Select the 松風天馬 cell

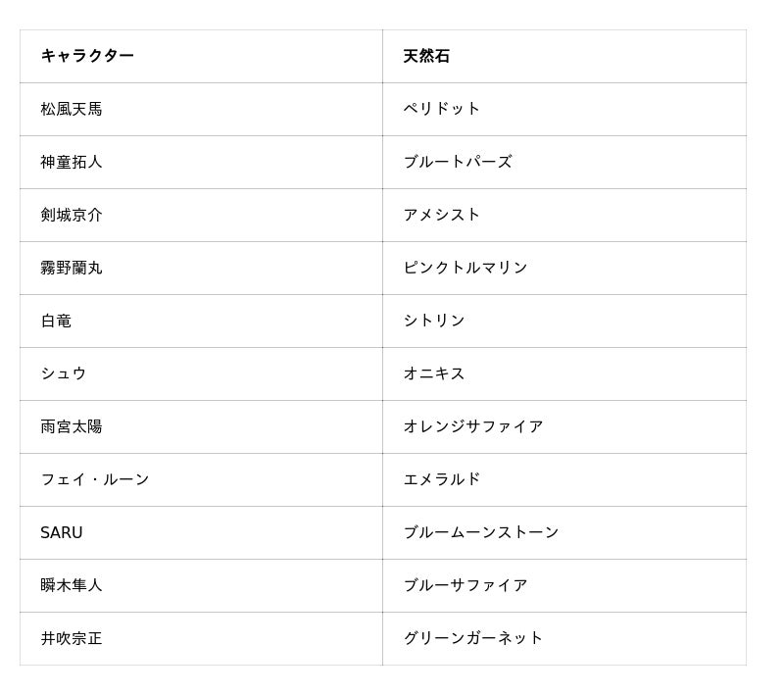tap(72, 109)
